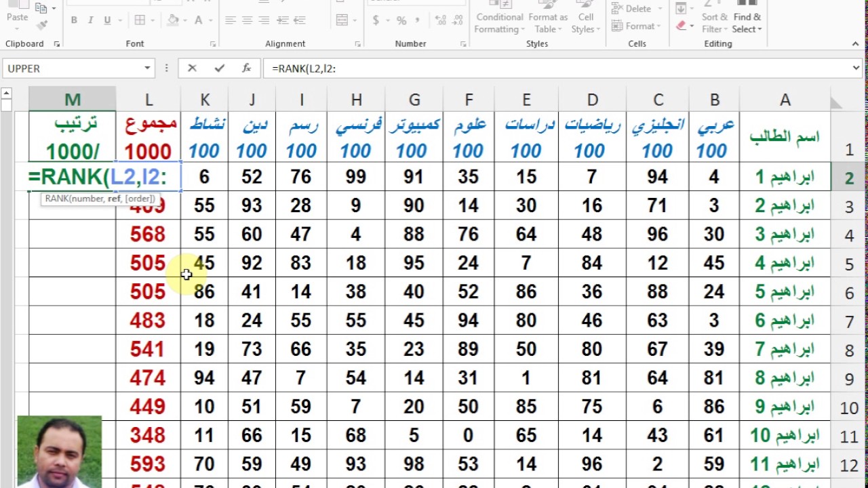Image resolution: width=868 pixels, height=488 pixels.
Task: Select column L header
Action: click(149, 100)
